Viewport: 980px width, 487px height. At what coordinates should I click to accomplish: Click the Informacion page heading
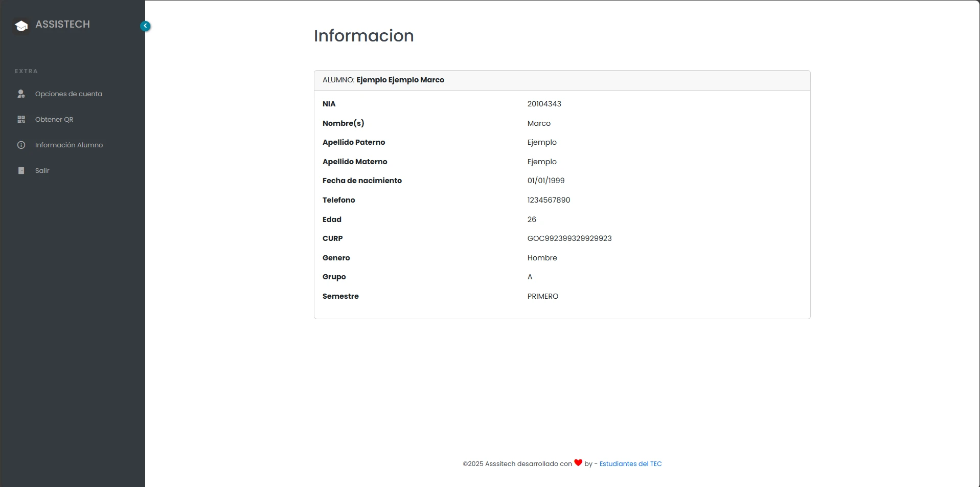363,36
